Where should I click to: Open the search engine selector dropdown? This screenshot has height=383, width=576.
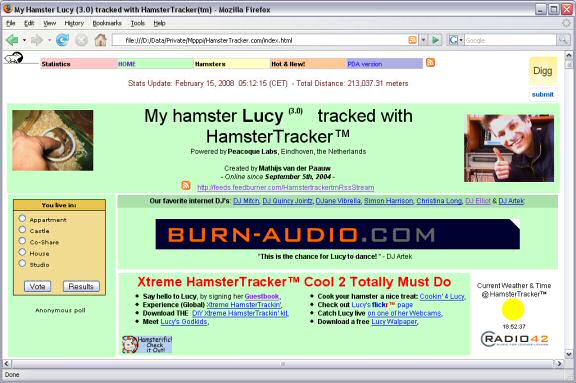point(456,40)
